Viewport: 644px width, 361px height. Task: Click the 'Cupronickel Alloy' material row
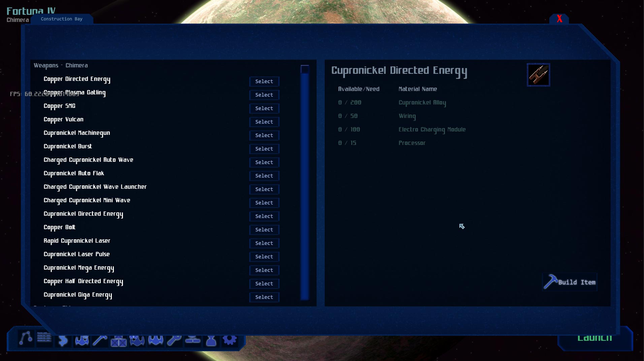(x=422, y=103)
